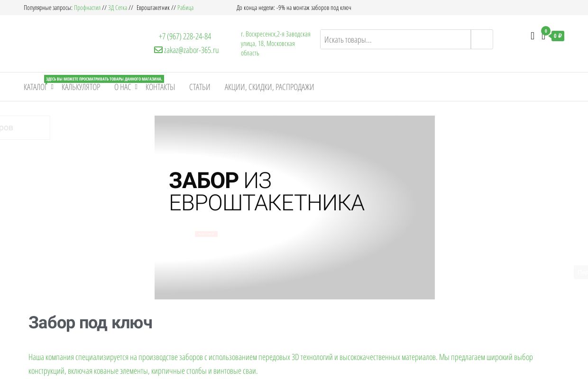This screenshot has width=588, height=379.
Task: Click the search magnifier button
Action: coord(481,39)
